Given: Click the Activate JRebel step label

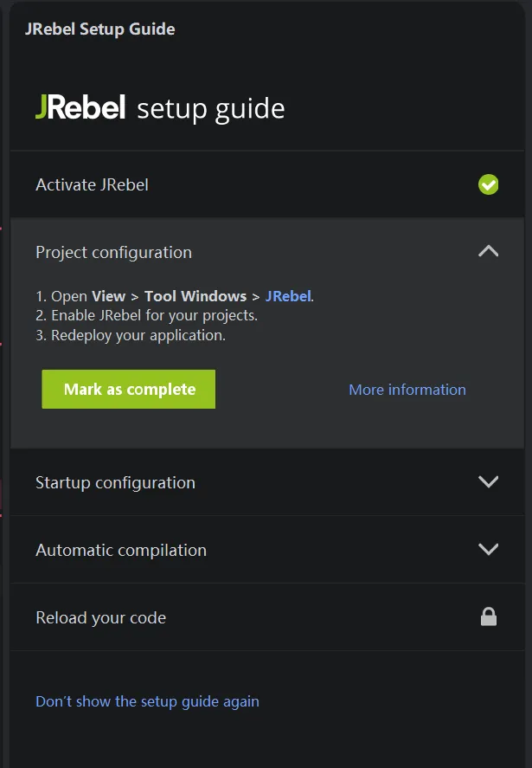Looking at the screenshot, I should 92,184.
